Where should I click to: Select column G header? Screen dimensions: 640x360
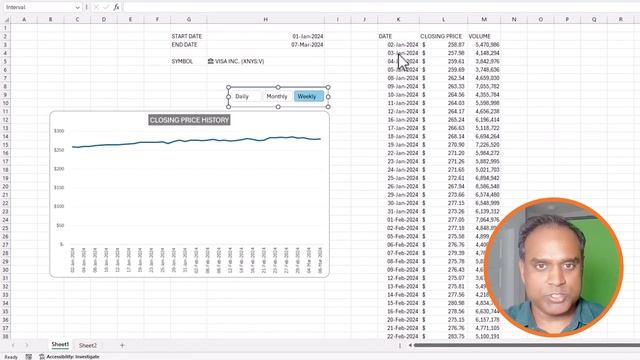tap(189, 20)
